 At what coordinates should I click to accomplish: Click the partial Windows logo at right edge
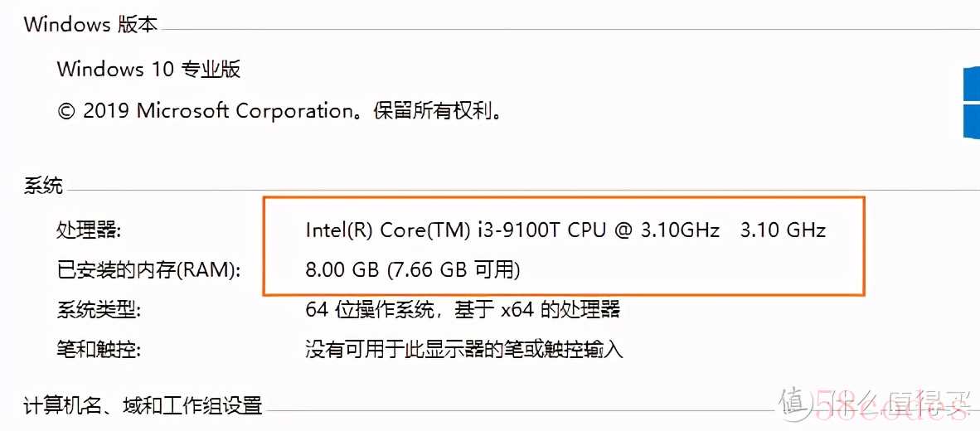click(971, 100)
